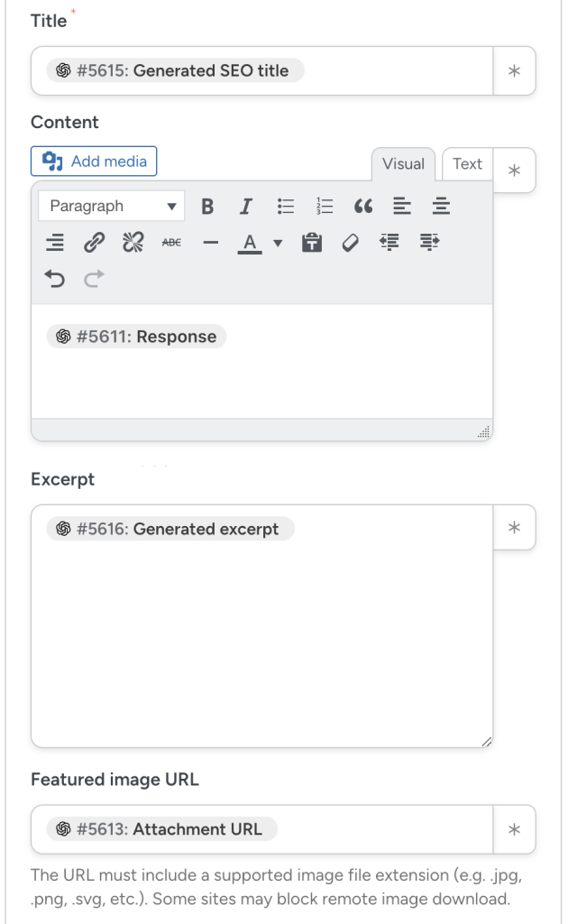Clear formatting with the eraser icon

[350, 242]
